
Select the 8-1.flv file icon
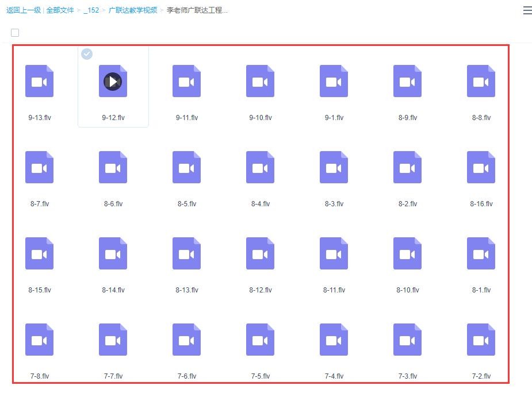coord(481,253)
